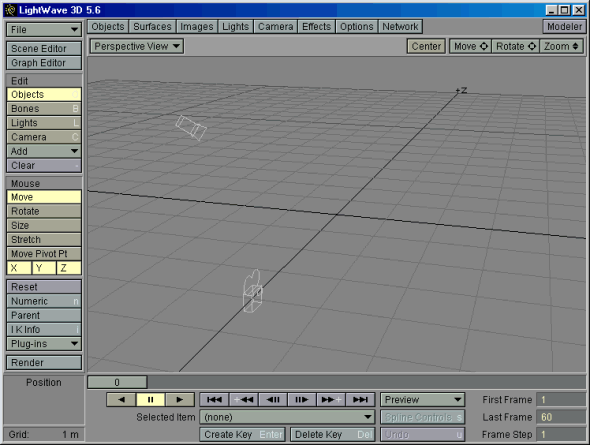
Task: Switch edit mode to Objects
Action: (44, 94)
